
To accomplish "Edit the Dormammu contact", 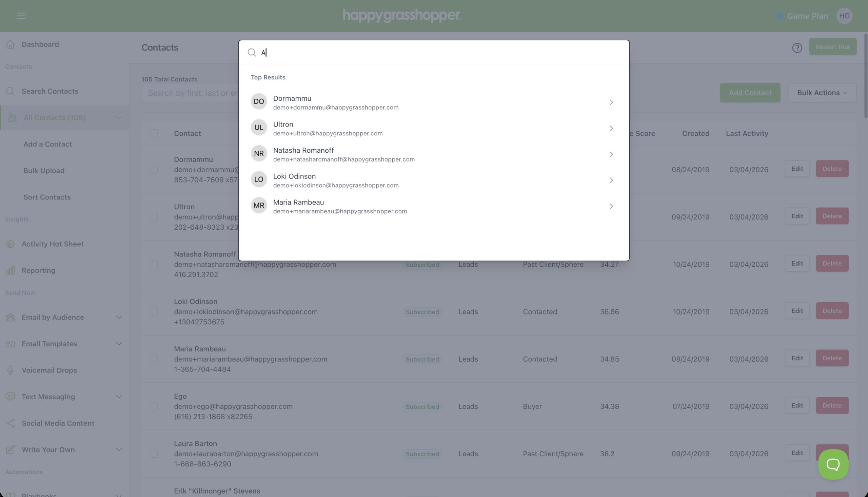I will [797, 169].
